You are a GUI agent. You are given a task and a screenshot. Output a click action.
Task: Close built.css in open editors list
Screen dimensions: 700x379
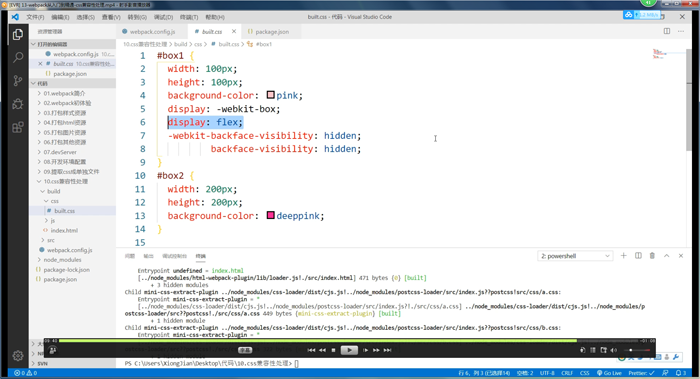pos(40,64)
